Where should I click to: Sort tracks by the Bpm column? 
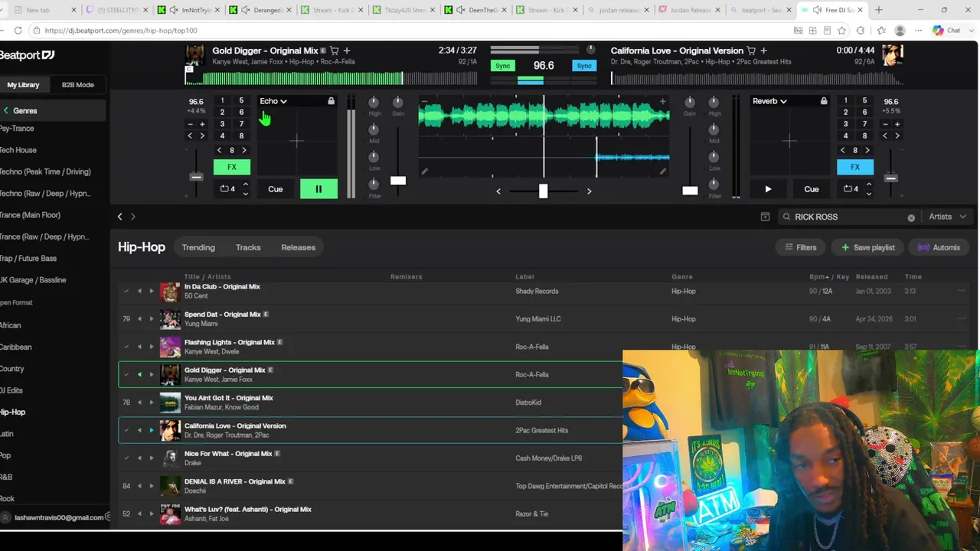(819, 277)
